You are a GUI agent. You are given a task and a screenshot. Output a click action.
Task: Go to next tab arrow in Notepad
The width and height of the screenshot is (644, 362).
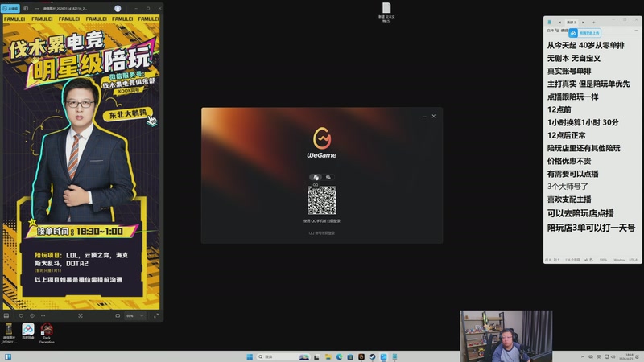click(x=583, y=23)
